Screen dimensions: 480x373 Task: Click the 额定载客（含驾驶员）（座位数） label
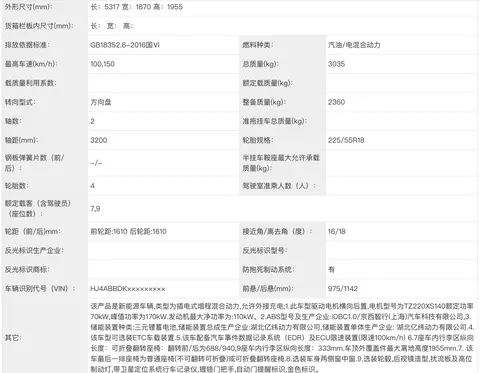[38, 208]
